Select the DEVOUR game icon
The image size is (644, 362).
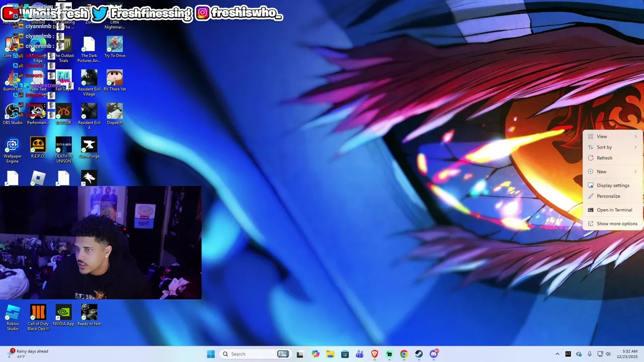pos(63,114)
